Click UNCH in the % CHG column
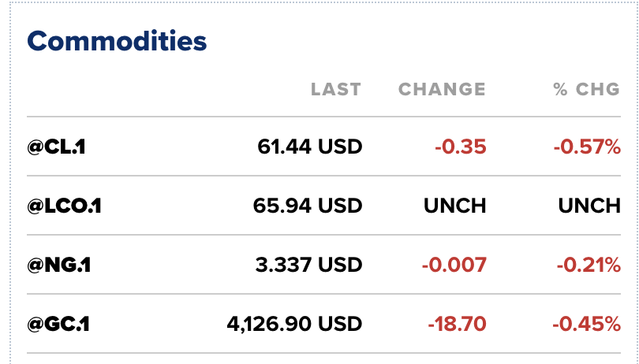 (x=589, y=206)
